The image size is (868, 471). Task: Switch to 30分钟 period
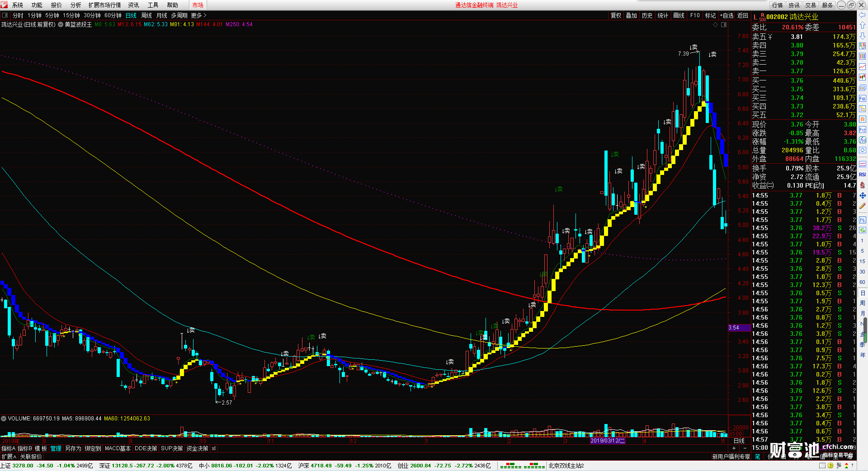[x=92, y=15]
